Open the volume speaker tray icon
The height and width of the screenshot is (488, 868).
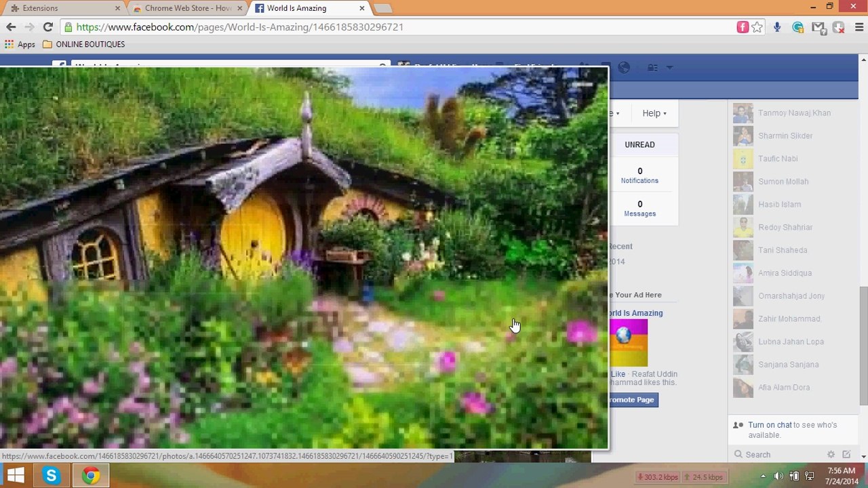coord(778,476)
